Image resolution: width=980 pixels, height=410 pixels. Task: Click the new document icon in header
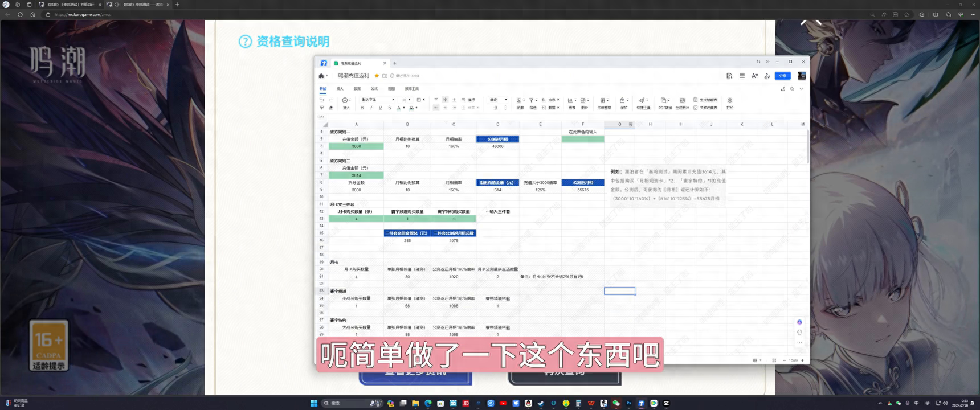(729, 76)
